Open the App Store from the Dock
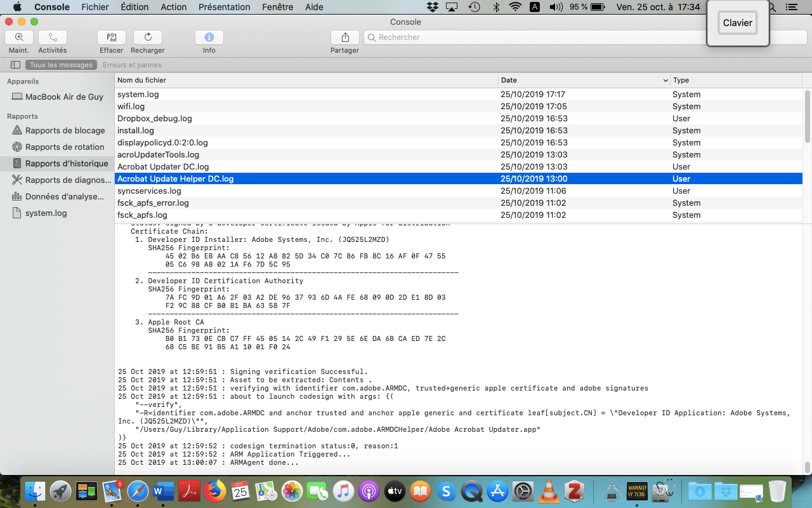 point(497,491)
